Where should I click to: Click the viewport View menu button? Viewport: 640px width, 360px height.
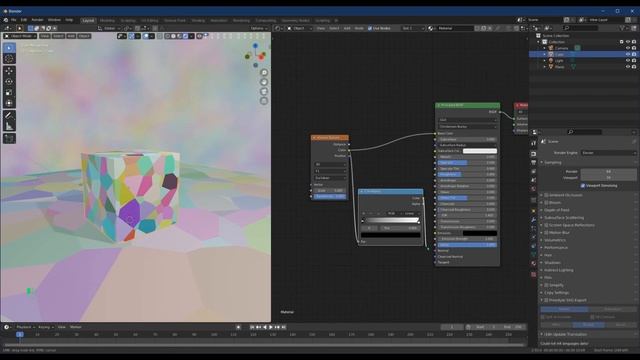click(44, 36)
